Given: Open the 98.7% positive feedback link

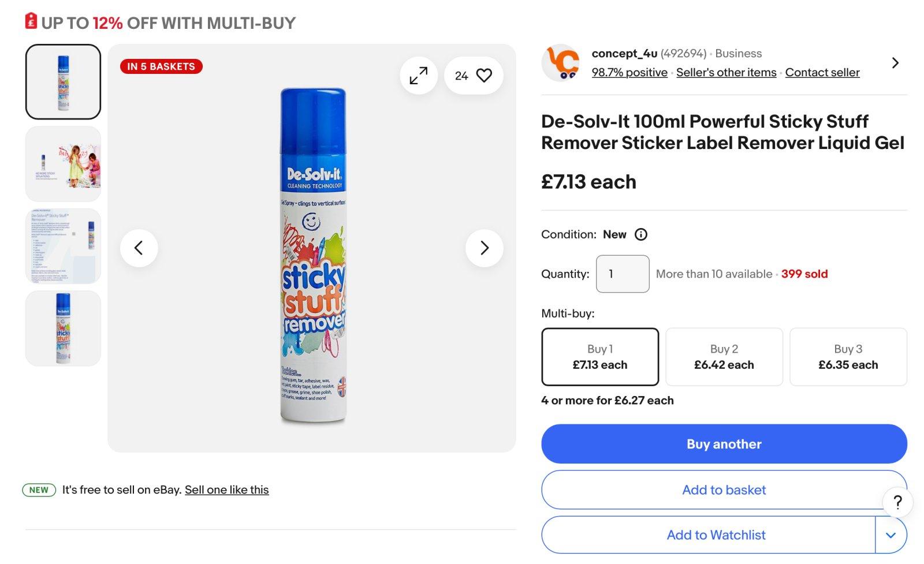Looking at the screenshot, I should (x=629, y=73).
